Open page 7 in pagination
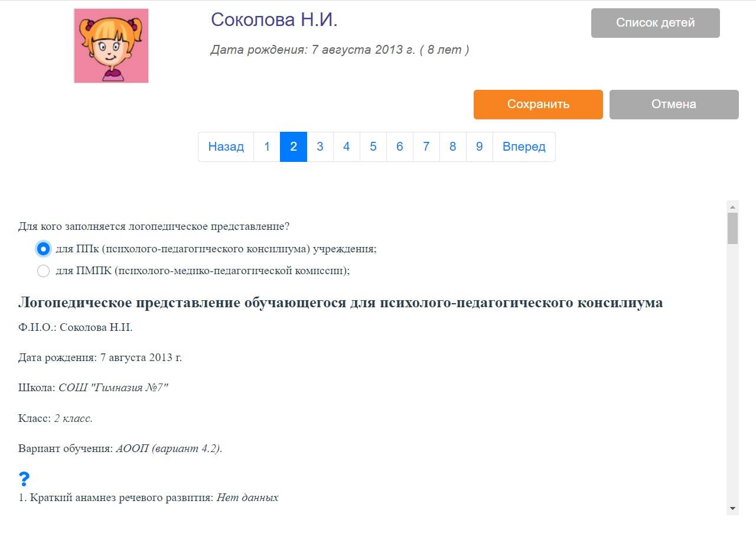 [x=426, y=147]
